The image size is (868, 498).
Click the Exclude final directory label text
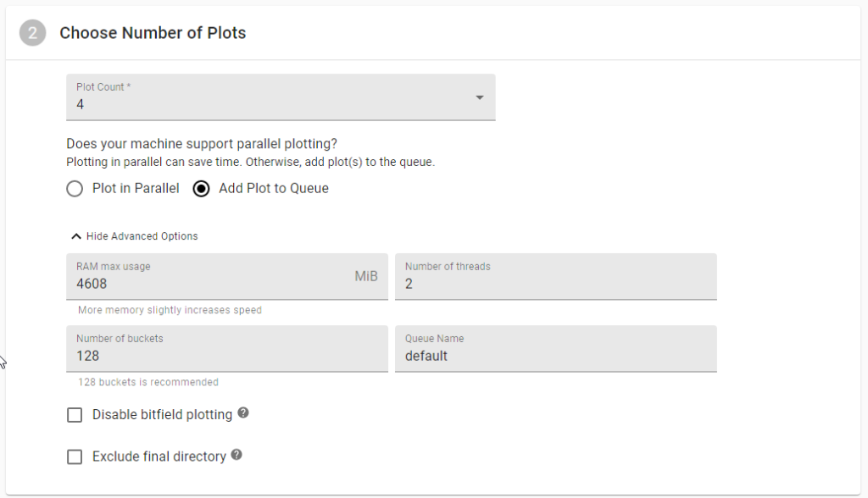(x=159, y=456)
